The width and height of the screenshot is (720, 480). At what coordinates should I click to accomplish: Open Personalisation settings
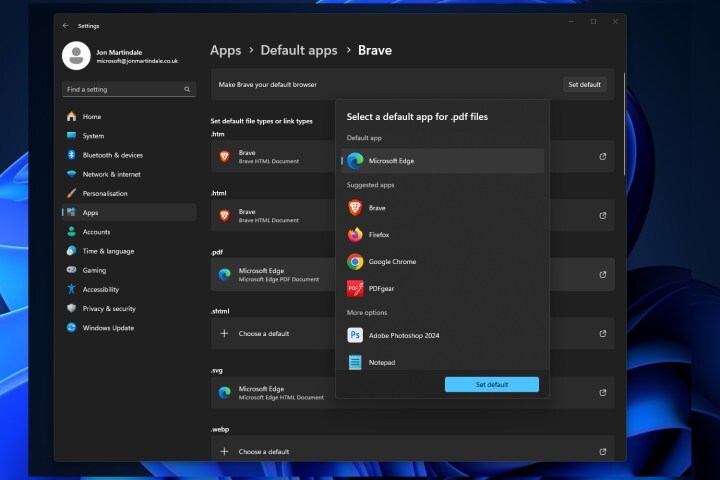tap(129, 193)
